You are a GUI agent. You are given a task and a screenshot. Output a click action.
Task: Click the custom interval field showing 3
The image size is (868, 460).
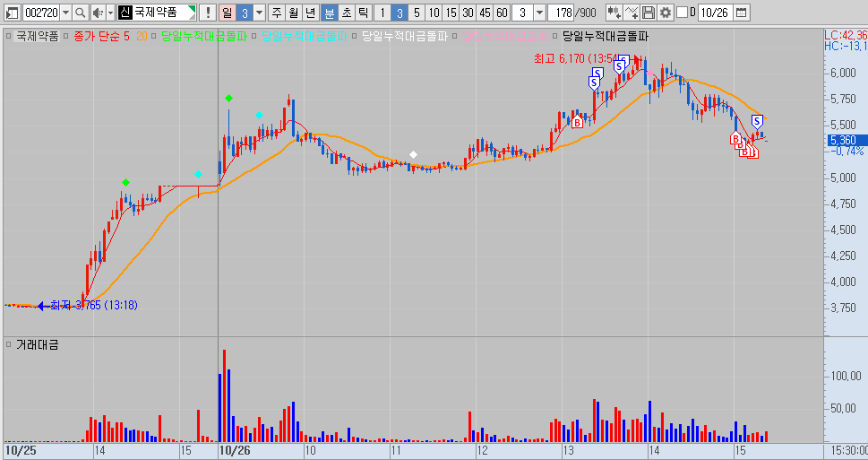coord(522,13)
